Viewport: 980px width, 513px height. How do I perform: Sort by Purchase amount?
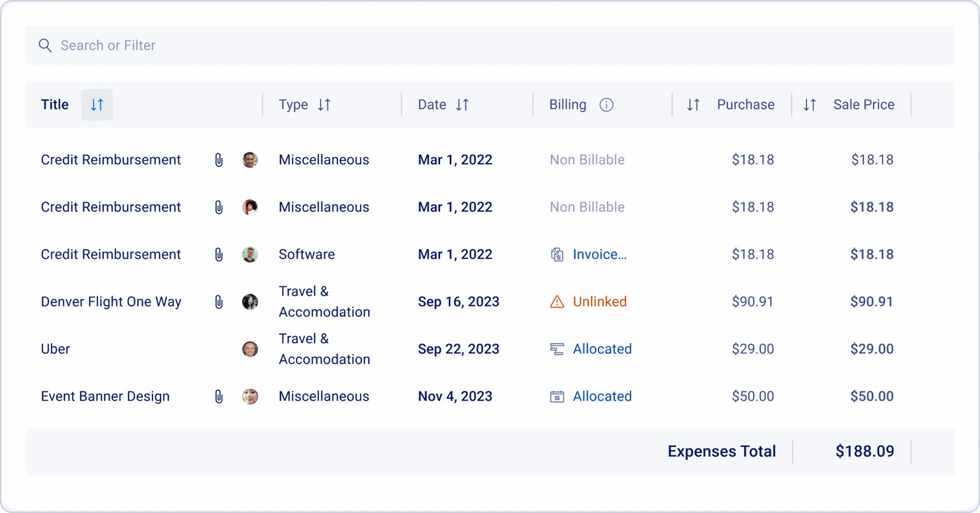coord(693,105)
